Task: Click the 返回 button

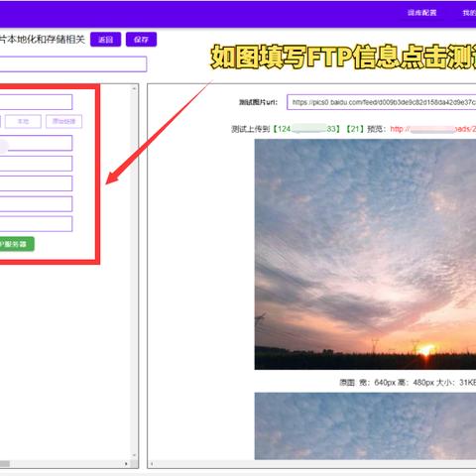Action: coord(105,40)
